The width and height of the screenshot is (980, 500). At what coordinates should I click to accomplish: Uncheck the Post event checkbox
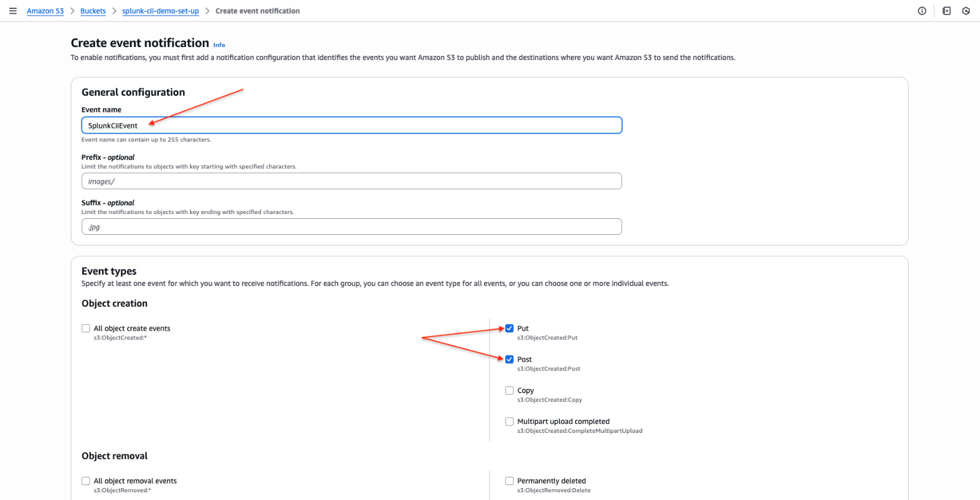[x=510, y=359]
